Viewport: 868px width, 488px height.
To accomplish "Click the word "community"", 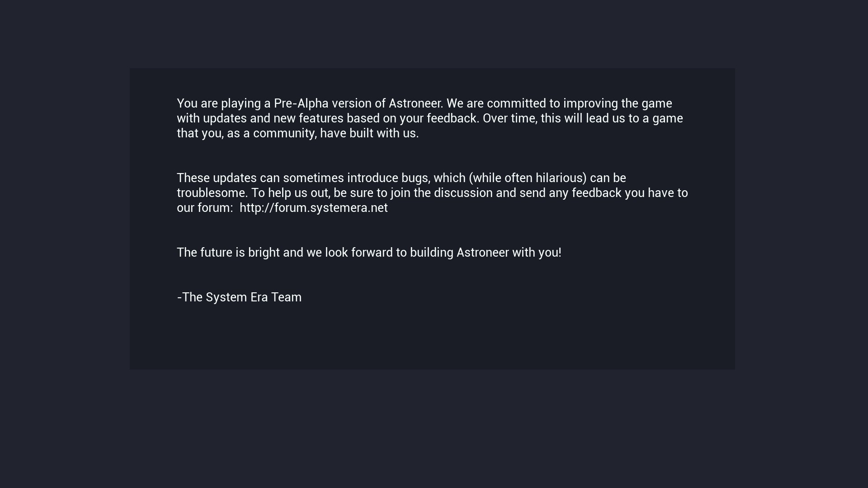I will pyautogui.click(x=283, y=133).
